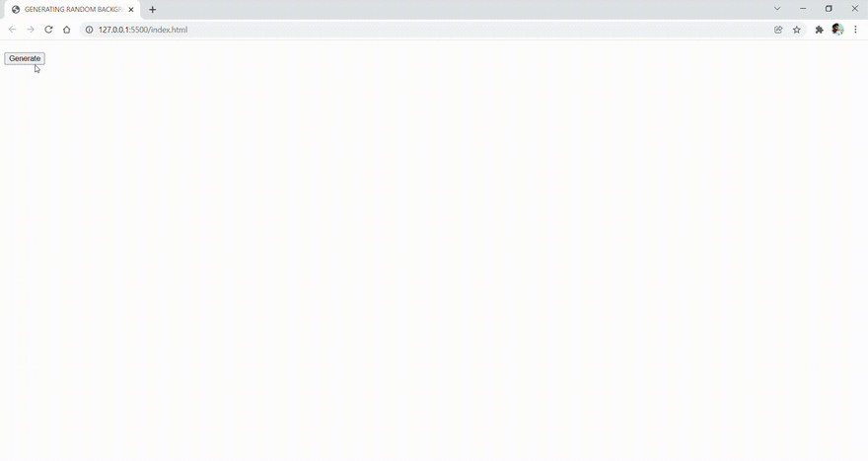Open the Chrome profile avatar

click(x=837, y=30)
